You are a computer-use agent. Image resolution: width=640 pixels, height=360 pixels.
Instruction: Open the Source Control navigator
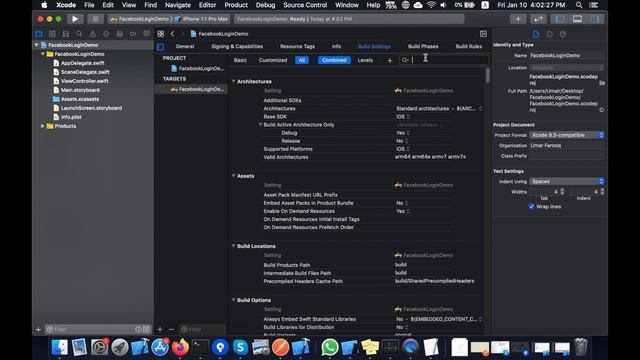coord(52,34)
